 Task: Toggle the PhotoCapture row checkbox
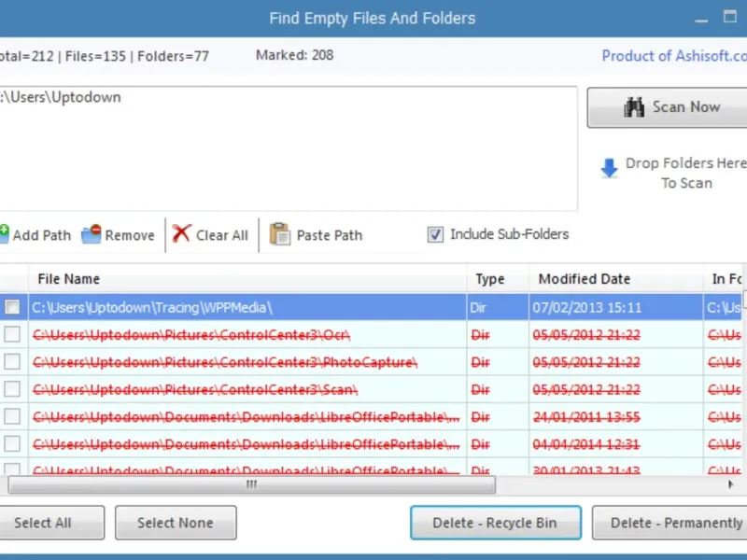pyautogui.click(x=13, y=361)
